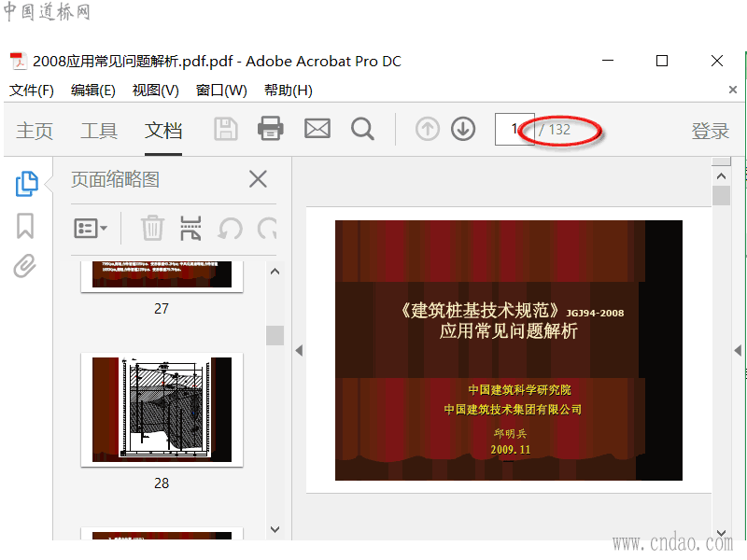The width and height of the screenshot is (747, 560).
Task: Click the displayed PDF title page
Action: click(x=509, y=351)
